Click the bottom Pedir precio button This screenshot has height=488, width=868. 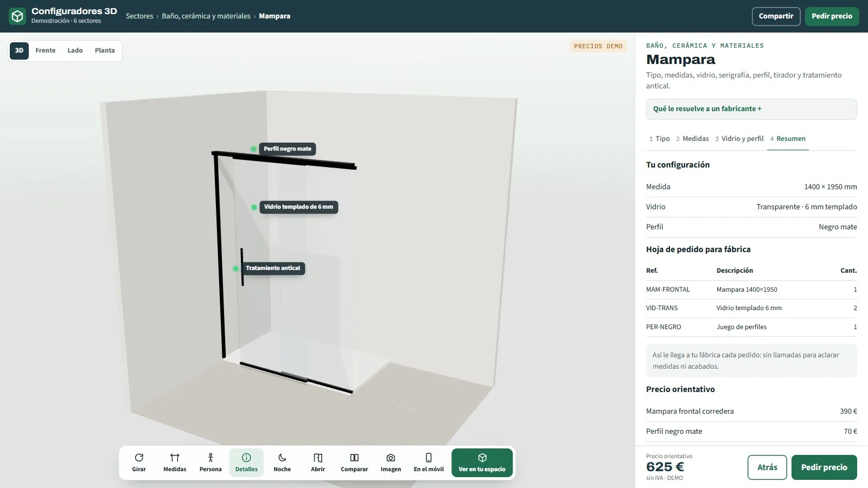(824, 467)
